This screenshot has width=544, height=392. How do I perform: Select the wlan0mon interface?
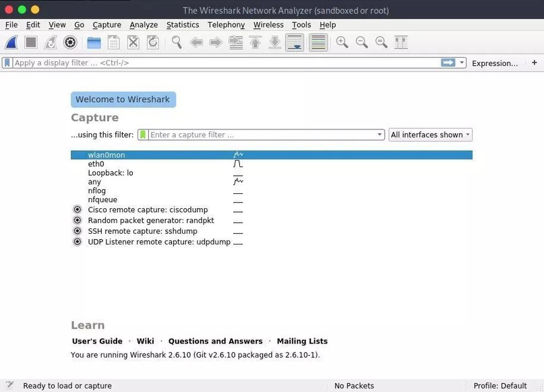click(272, 155)
